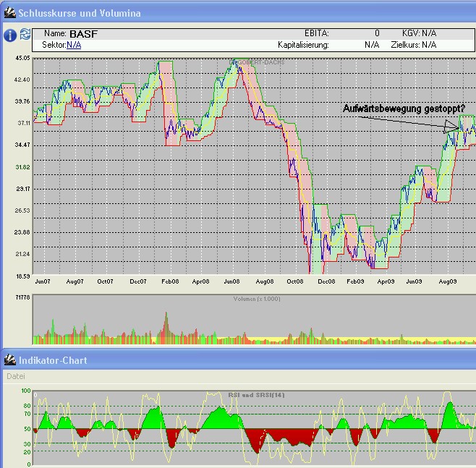Click the Schlusskurse und Volumina title bar
Image resolution: width=476 pixels, height=468 pixels.
(x=238, y=13)
